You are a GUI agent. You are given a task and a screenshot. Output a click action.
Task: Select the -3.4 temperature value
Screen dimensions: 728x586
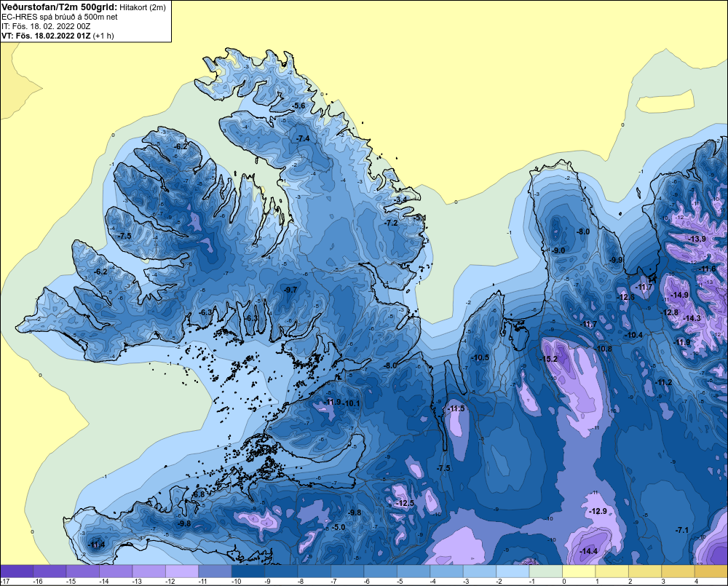point(400,199)
